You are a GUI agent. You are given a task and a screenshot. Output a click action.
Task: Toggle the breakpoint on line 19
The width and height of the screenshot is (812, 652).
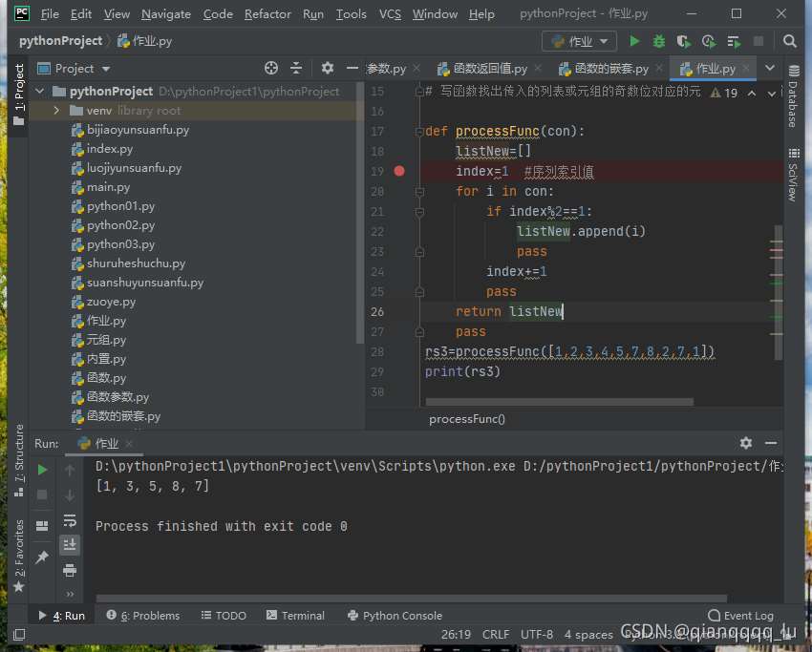click(x=399, y=171)
